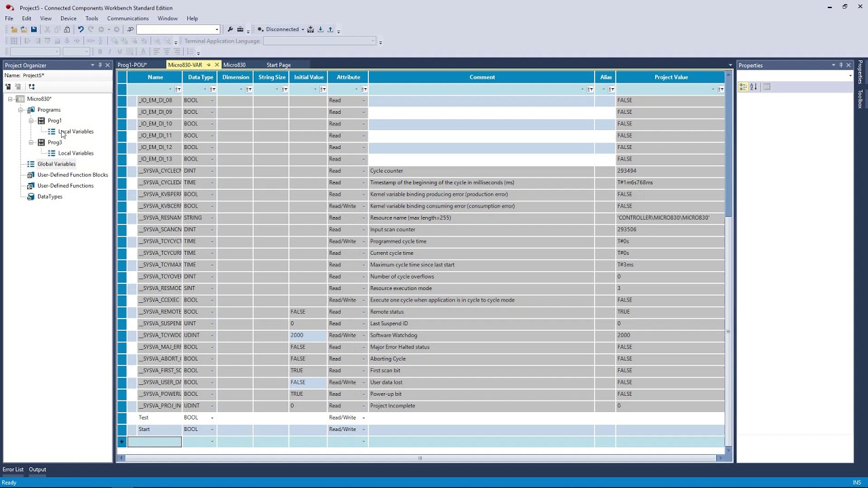Open the Output bottom tab

(x=37, y=469)
